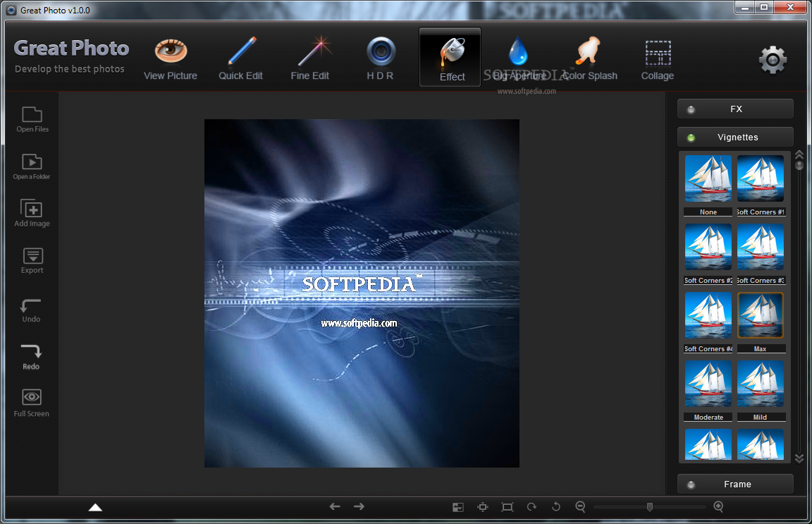
Task: Open the View Picture mode
Action: 171,59
